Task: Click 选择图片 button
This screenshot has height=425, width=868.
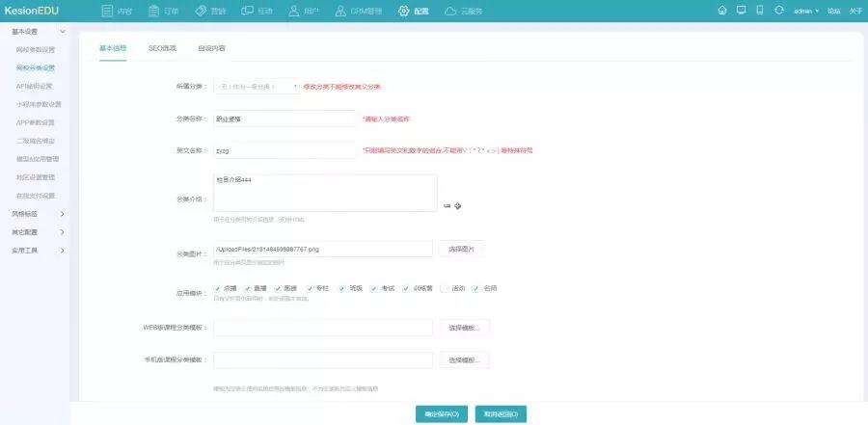Action: click(x=463, y=249)
